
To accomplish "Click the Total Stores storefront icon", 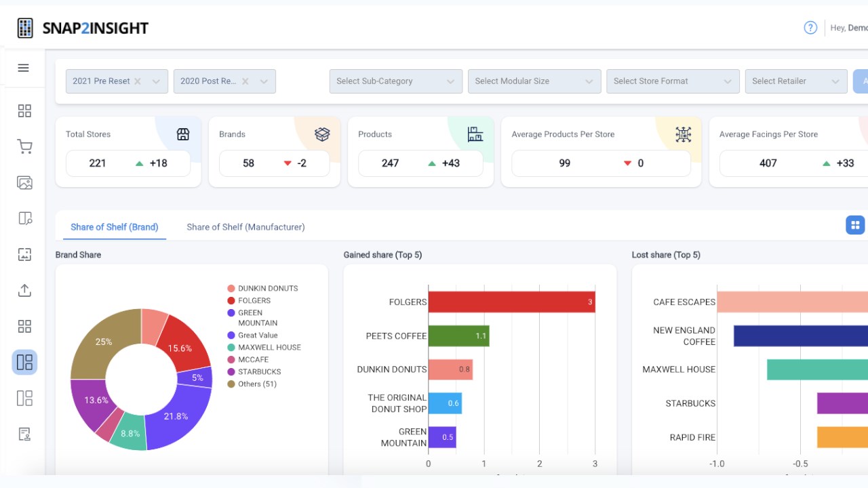I will [x=183, y=134].
